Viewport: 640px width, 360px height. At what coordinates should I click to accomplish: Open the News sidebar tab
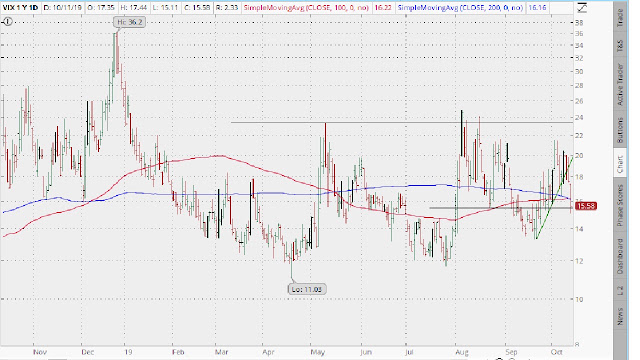[x=620, y=316]
